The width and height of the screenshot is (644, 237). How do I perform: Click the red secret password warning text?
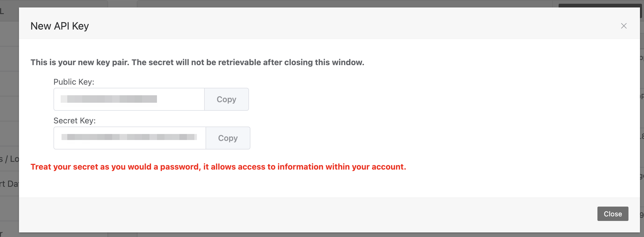218,167
